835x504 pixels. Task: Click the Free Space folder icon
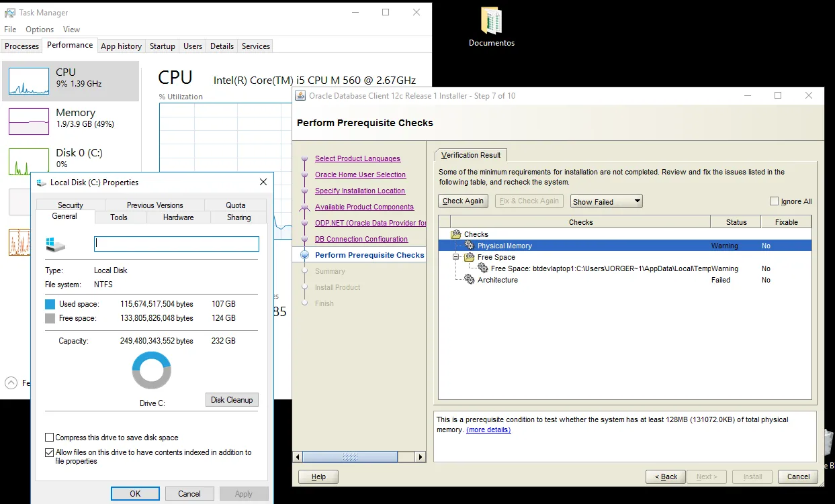click(470, 257)
